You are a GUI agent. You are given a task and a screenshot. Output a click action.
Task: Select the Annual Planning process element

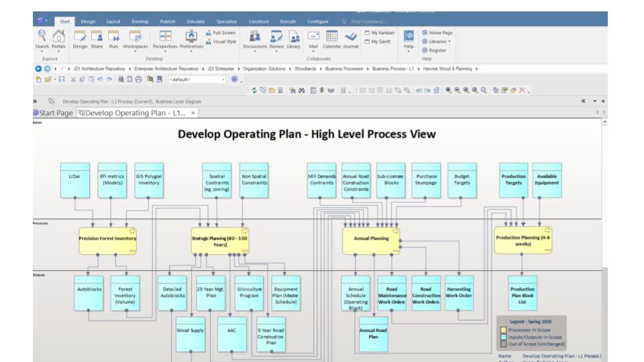coord(371,241)
